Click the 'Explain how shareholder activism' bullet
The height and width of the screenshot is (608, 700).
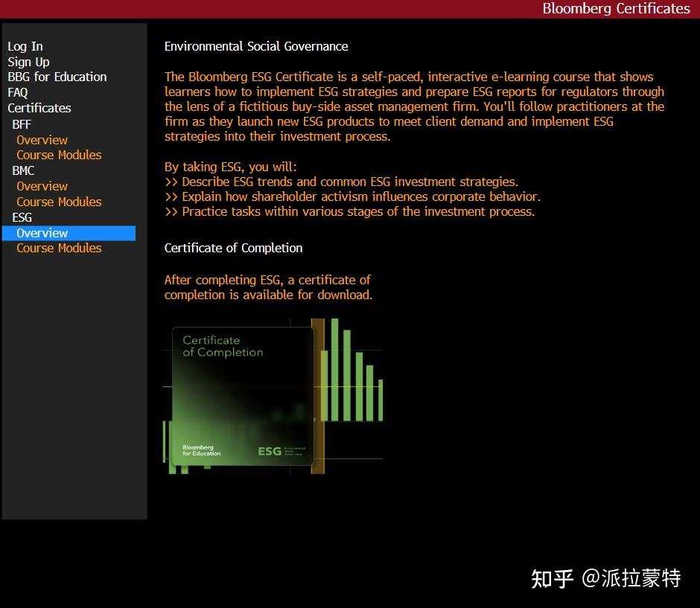click(x=353, y=196)
